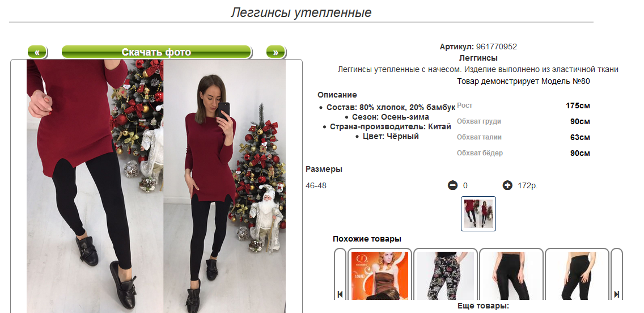
Task: Download photo via Скачать фото button
Action: pos(156,52)
